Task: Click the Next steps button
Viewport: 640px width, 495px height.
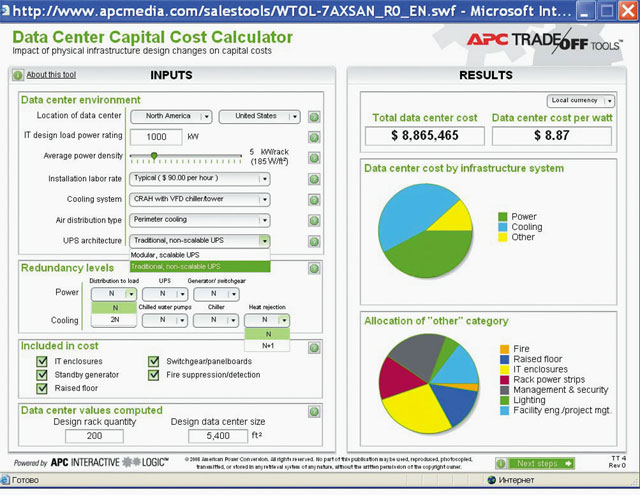Action: point(541,463)
